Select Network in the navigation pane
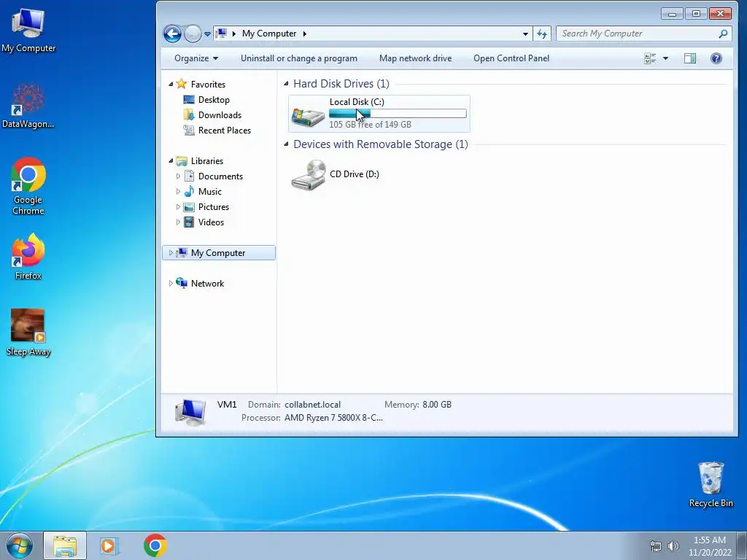Image resolution: width=747 pixels, height=560 pixels. coord(207,284)
